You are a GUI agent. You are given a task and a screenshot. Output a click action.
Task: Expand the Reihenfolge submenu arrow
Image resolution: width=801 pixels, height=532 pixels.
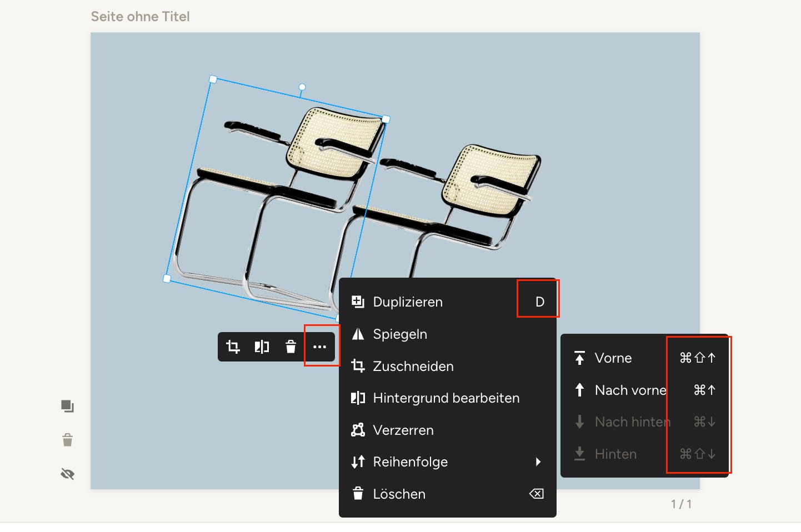tap(538, 462)
